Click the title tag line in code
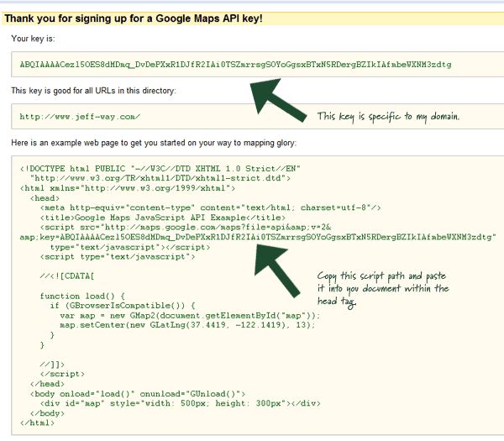This screenshot has width=504, height=441. [163, 218]
